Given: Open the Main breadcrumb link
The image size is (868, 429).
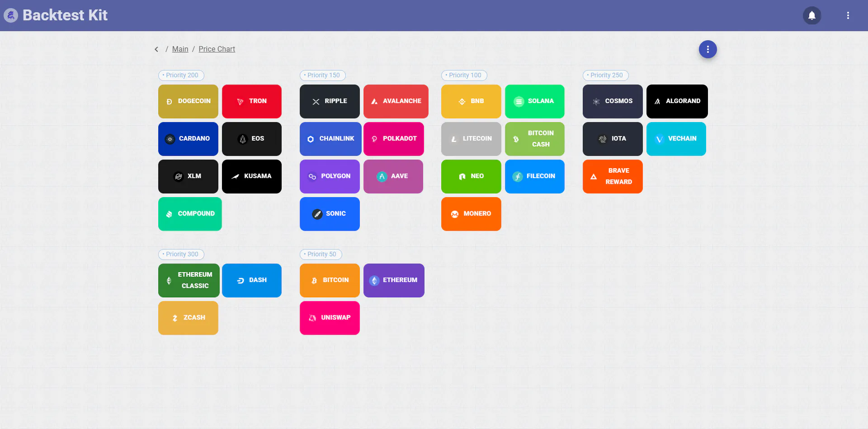Looking at the screenshot, I should (x=180, y=49).
